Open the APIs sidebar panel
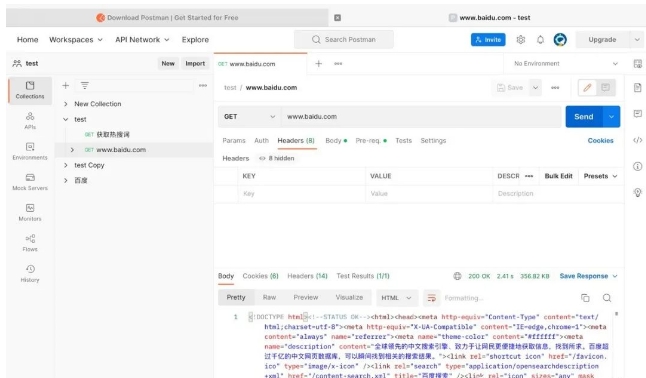 click(x=30, y=120)
